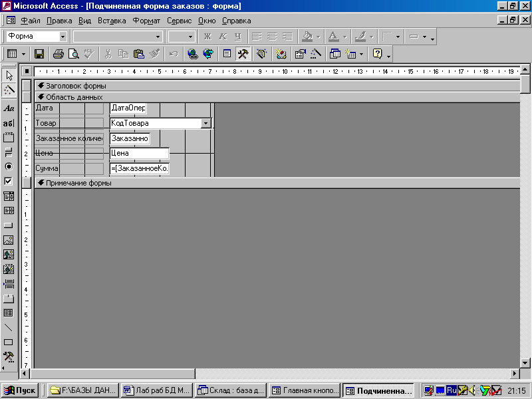
Task: Click the Save icon in the toolbar
Action: [39, 54]
